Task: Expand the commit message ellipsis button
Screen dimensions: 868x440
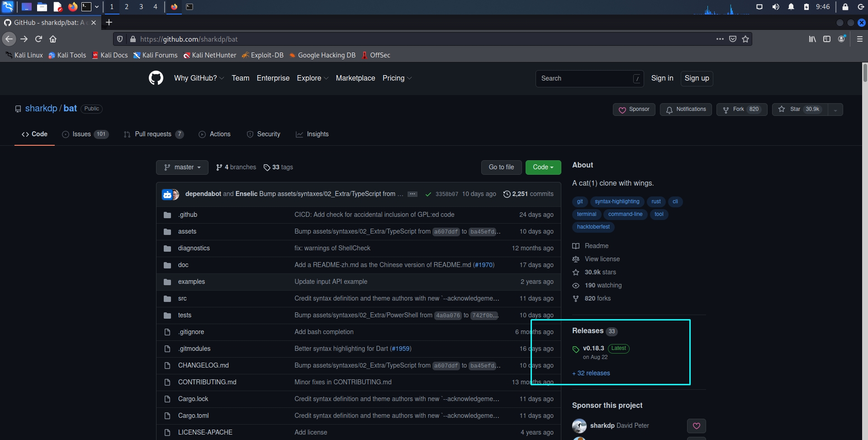Action: point(413,194)
